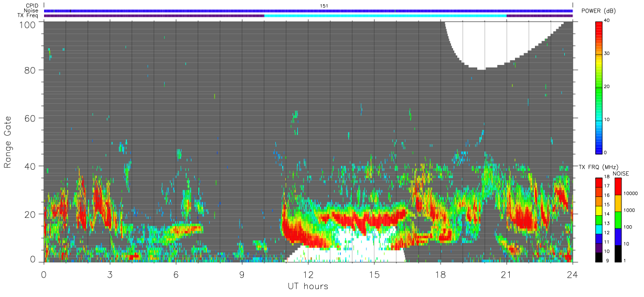Click the Noise row label at top left
The height and width of the screenshot is (297, 644).
pos(31,10)
